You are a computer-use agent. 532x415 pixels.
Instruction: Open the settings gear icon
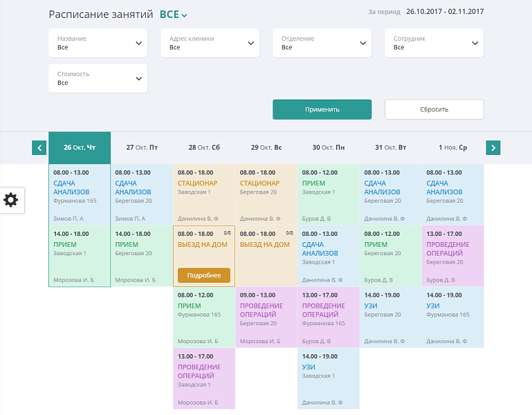(x=11, y=200)
